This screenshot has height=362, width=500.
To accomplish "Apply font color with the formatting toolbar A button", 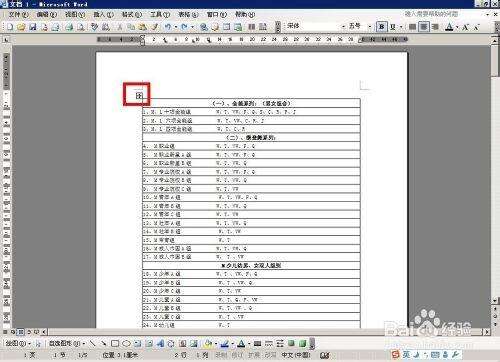I will pyautogui.click(x=450, y=27).
